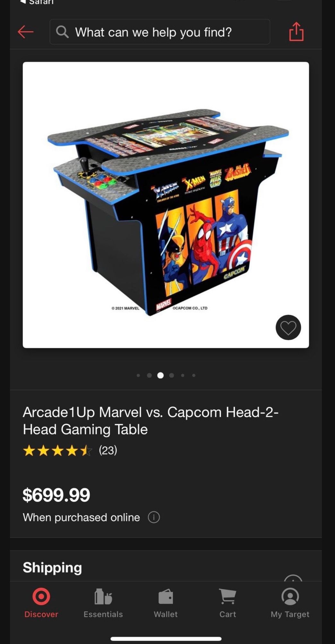Favorite the item with the heart icon
The height and width of the screenshot is (644, 335).
pos(288,327)
